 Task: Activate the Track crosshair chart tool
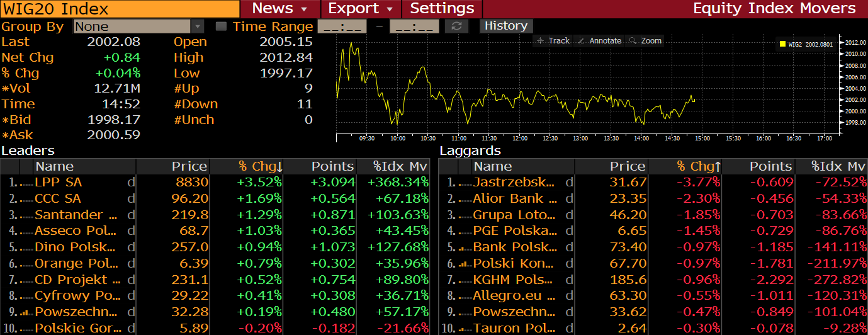tap(552, 41)
